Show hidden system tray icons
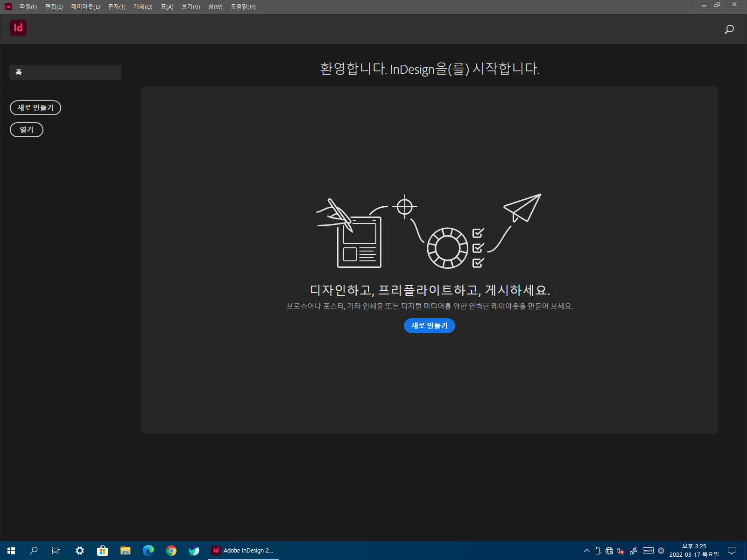The height and width of the screenshot is (560, 747). tap(587, 551)
